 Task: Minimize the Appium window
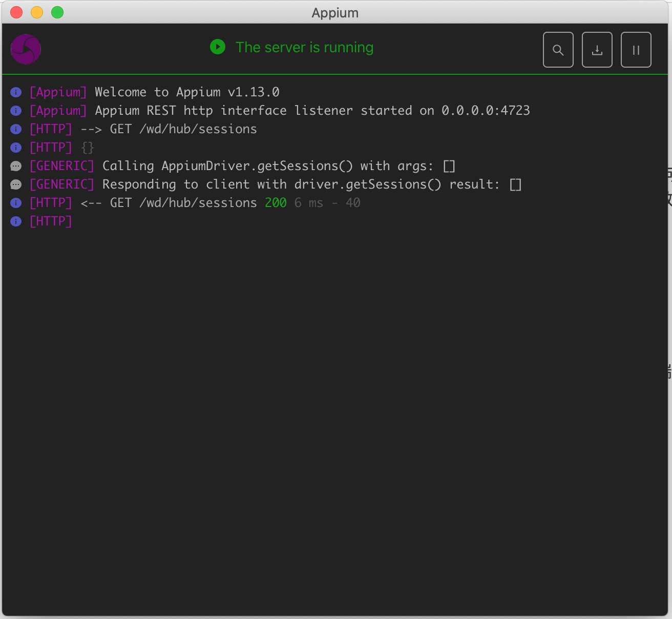[x=37, y=12]
